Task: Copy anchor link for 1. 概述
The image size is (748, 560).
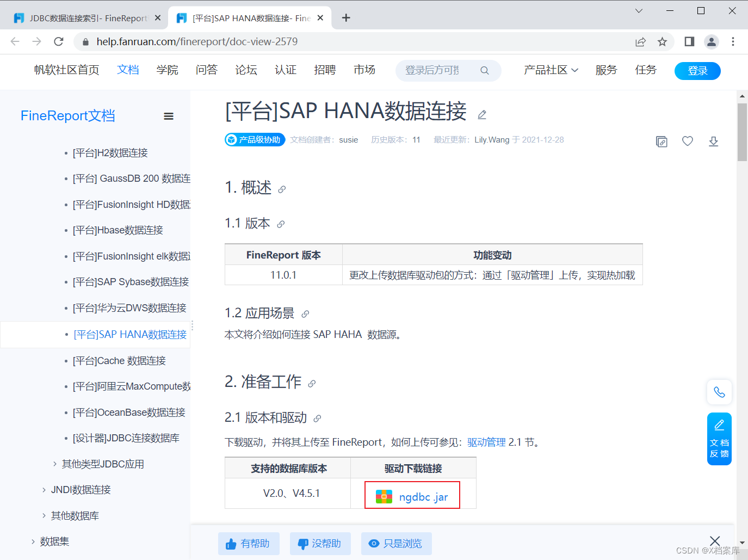Action: click(282, 189)
